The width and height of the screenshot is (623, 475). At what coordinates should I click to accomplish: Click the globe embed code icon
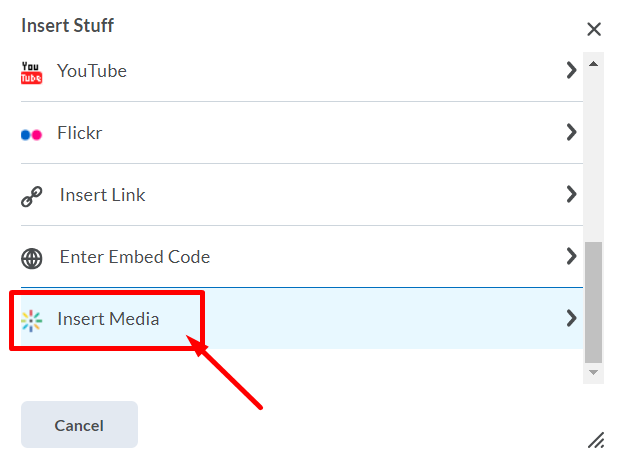pos(32,258)
